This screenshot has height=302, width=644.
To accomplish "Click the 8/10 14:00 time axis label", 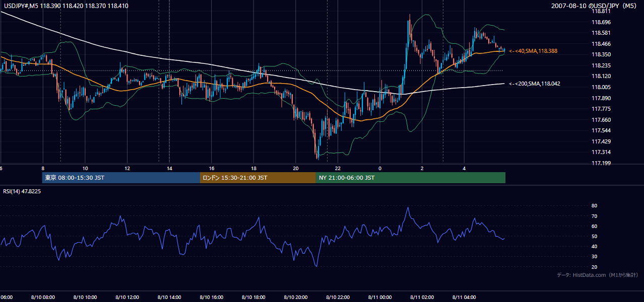I will 169,297.
